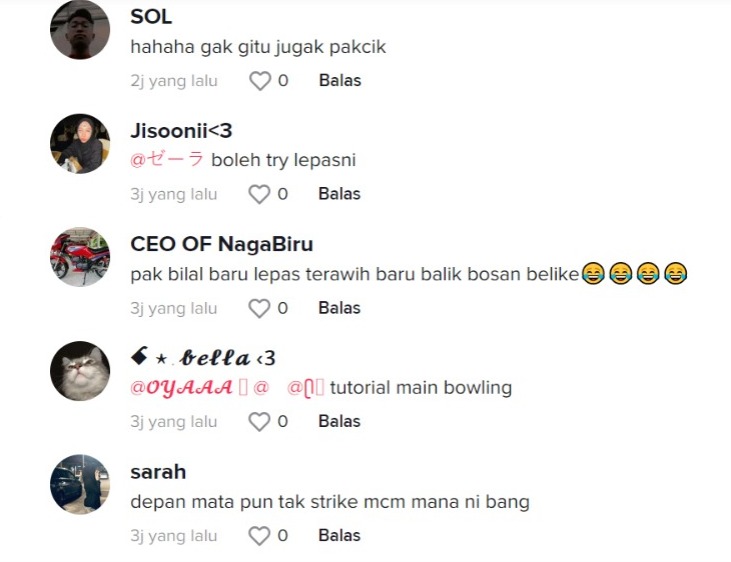
Task: Open the cat avatar profile
Action: point(80,371)
